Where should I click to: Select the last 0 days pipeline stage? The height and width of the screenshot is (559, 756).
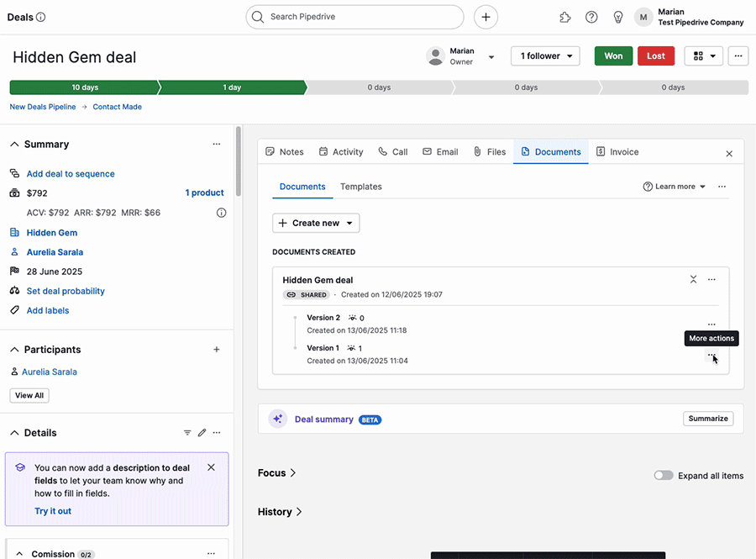click(673, 87)
